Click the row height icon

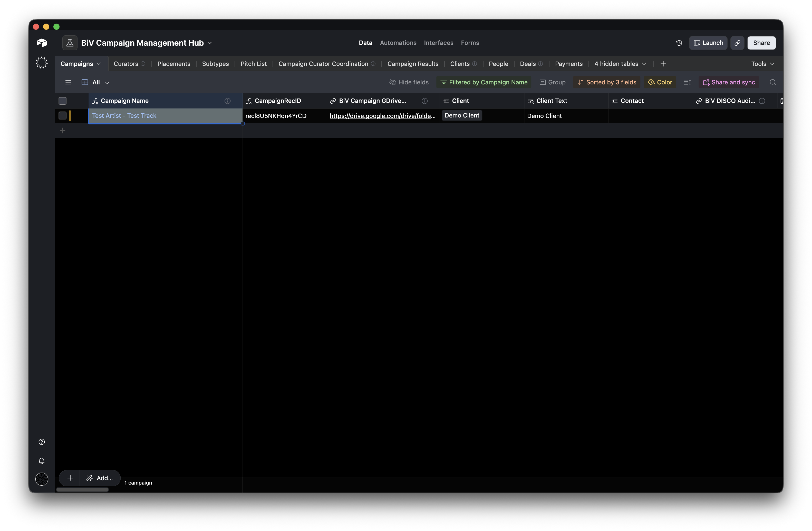687,82
